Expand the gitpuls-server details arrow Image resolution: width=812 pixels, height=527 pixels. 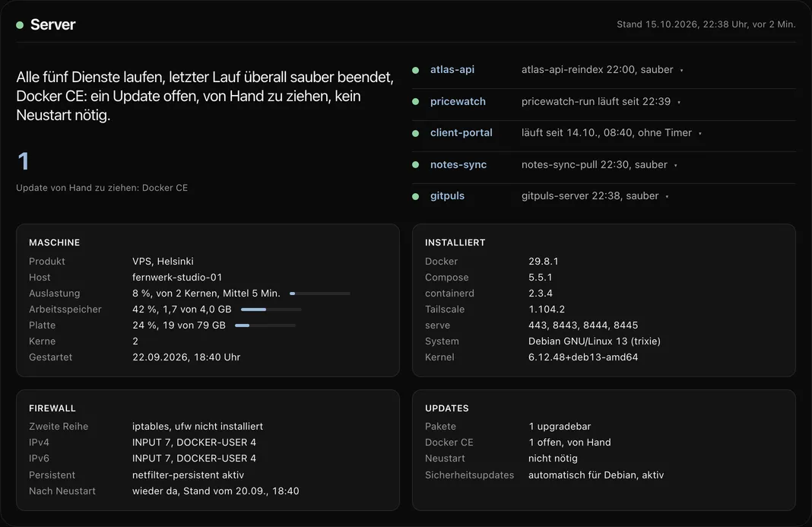coord(667,197)
